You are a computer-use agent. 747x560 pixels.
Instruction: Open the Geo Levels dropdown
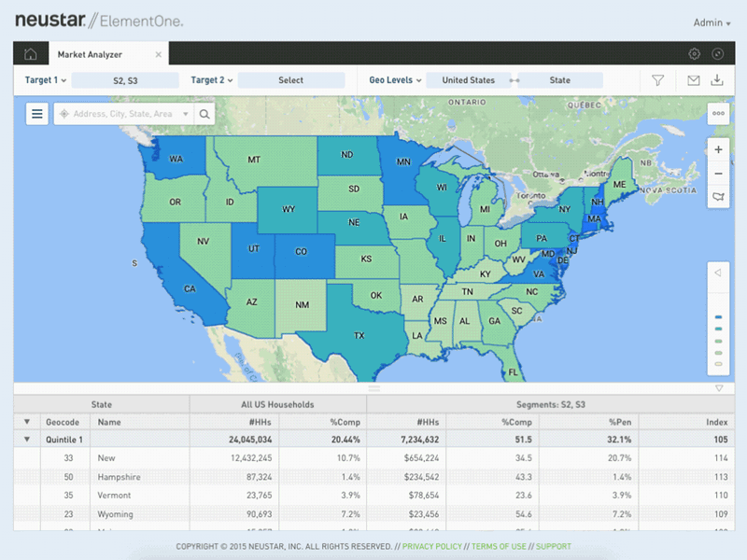[393, 80]
